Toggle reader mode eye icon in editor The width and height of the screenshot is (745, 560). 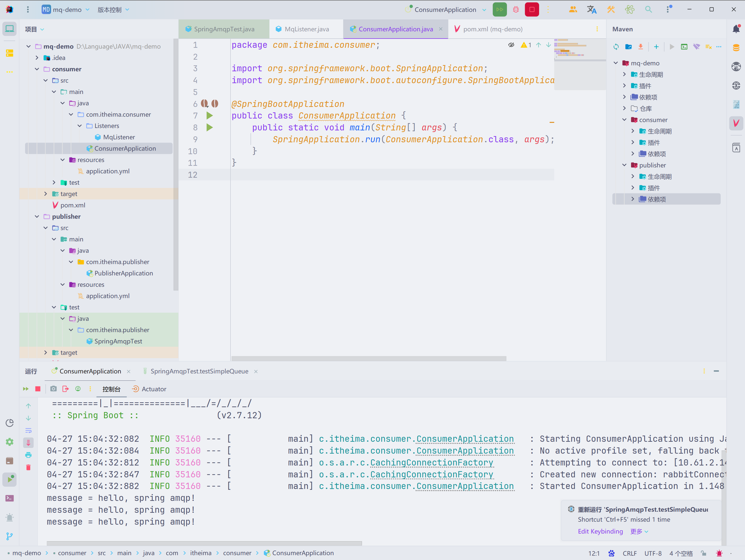tap(511, 45)
